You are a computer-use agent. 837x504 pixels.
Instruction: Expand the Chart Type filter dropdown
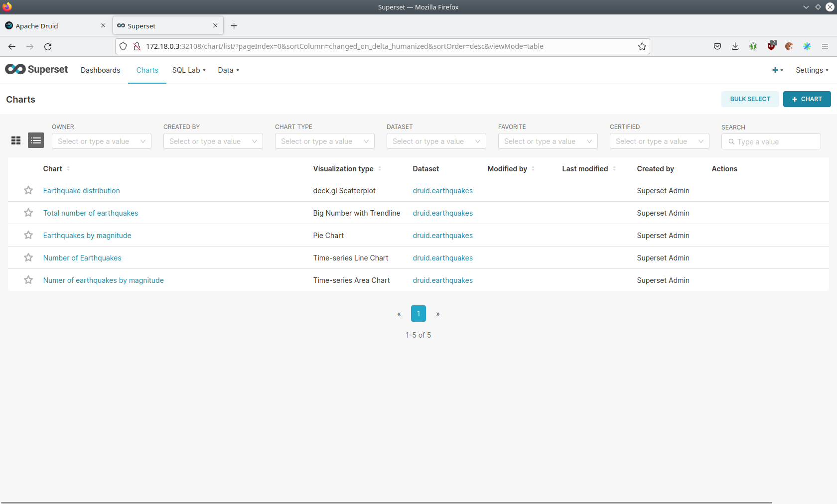point(324,141)
